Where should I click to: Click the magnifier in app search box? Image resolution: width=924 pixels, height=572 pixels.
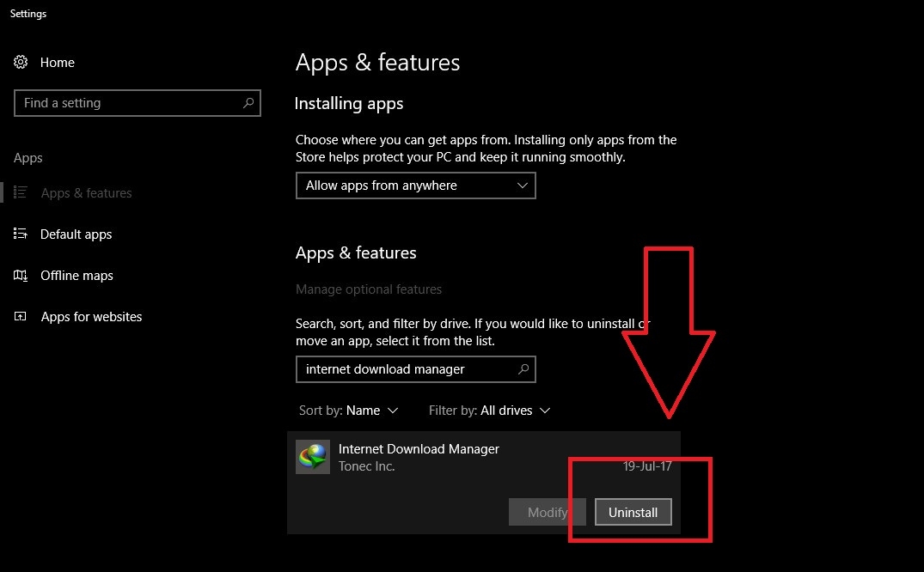pyautogui.click(x=523, y=368)
